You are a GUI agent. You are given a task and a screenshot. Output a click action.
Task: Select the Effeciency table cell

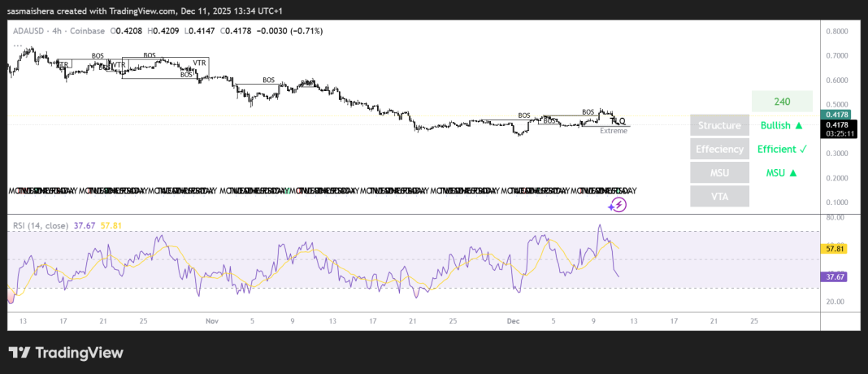(x=719, y=149)
